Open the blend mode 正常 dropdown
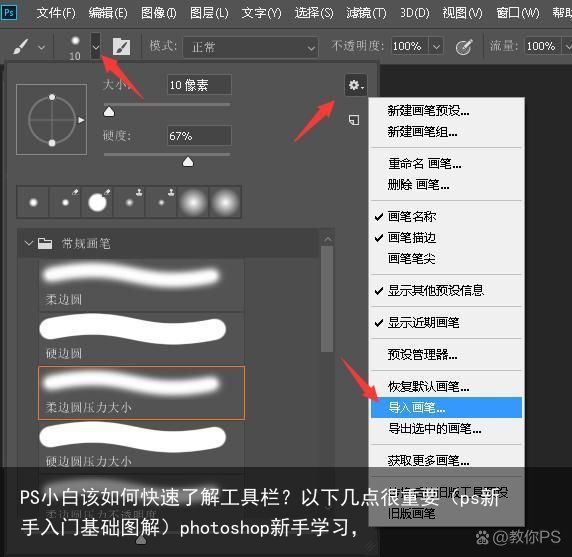This screenshot has width=572, height=557. pos(250,47)
